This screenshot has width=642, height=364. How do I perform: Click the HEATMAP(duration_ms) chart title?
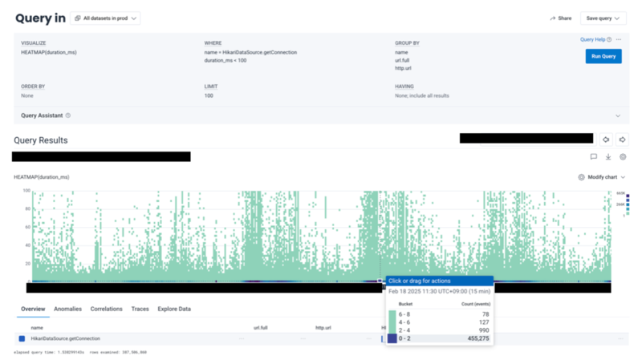coord(42,177)
